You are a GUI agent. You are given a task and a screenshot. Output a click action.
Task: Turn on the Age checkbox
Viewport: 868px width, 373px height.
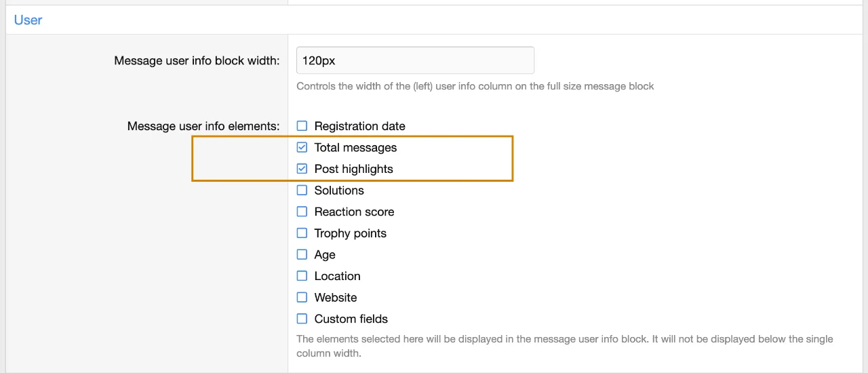(x=302, y=255)
